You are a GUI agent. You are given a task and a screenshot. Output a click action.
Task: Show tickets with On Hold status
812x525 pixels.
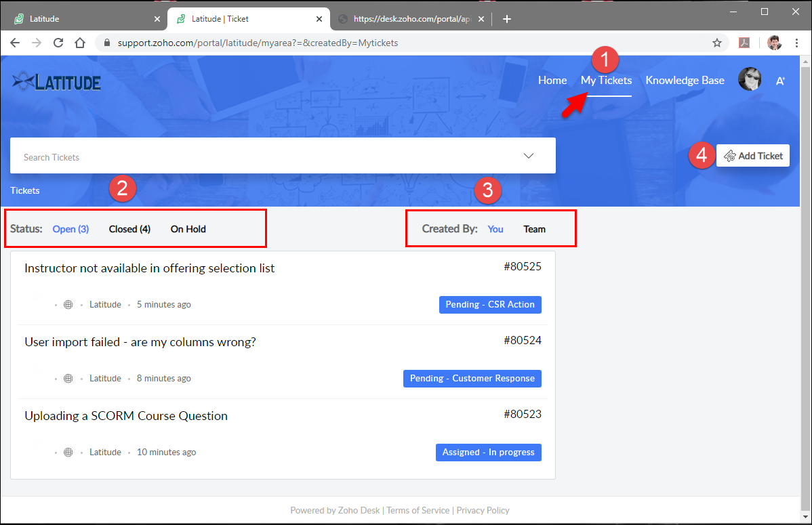point(188,229)
